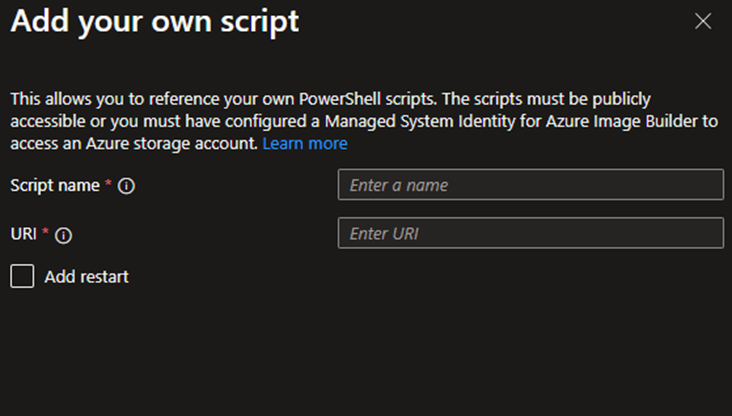Select the Add your own script heading
The image size is (732, 416).
pos(155,21)
